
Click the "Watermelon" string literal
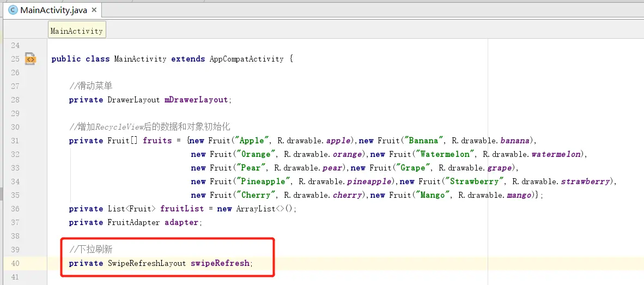coord(445,154)
